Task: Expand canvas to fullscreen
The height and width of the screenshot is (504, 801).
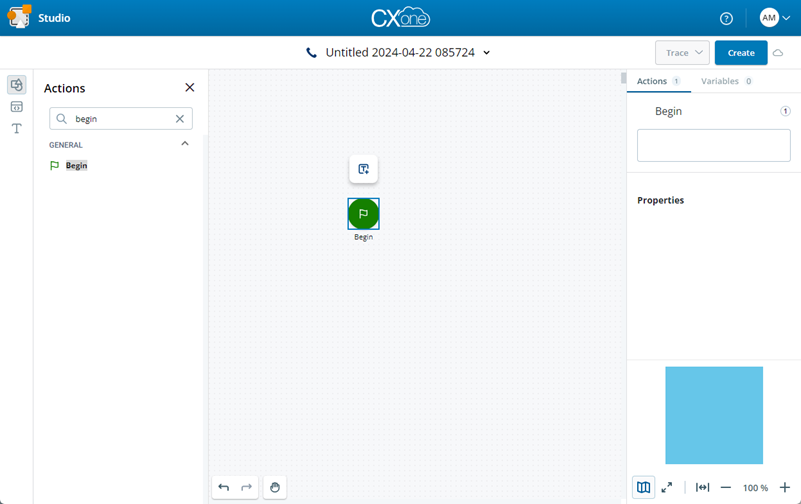Action: click(667, 487)
